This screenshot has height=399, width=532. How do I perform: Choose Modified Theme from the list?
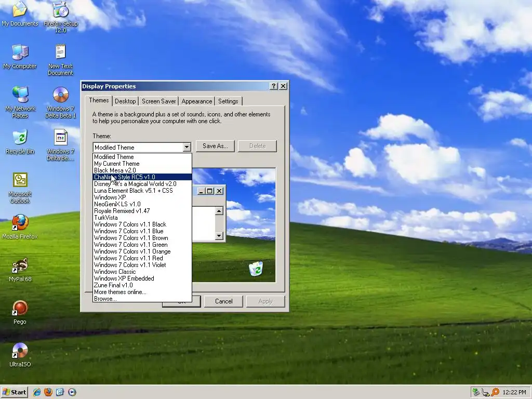pyautogui.click(x=142, y=157)
